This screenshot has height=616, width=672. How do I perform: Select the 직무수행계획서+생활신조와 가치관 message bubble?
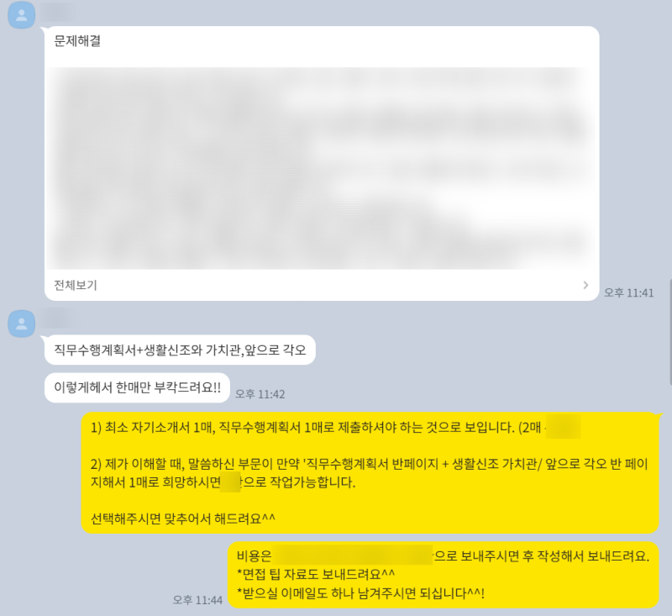[180, 350]
